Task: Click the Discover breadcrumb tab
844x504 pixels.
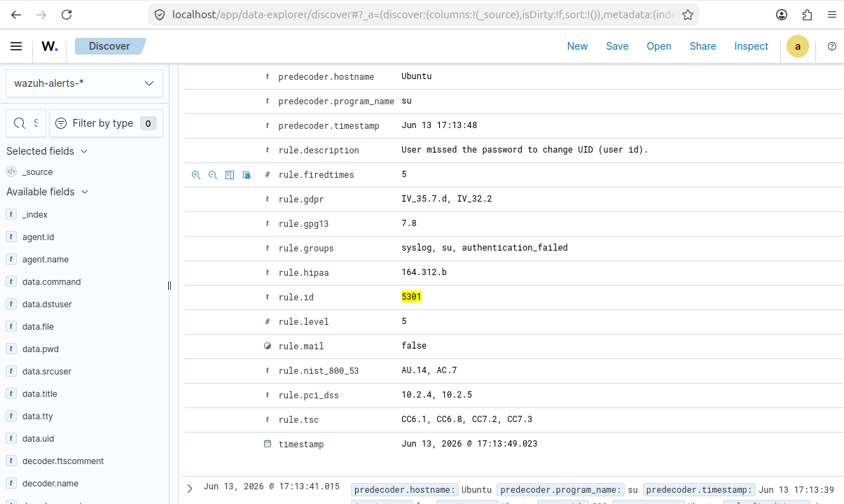Action: point(110,46)
